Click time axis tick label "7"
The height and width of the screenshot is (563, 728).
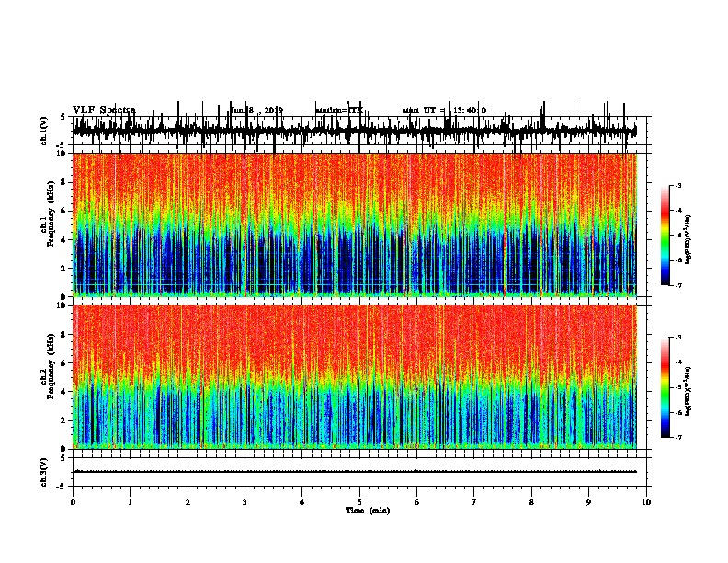[x=474, y=502]
